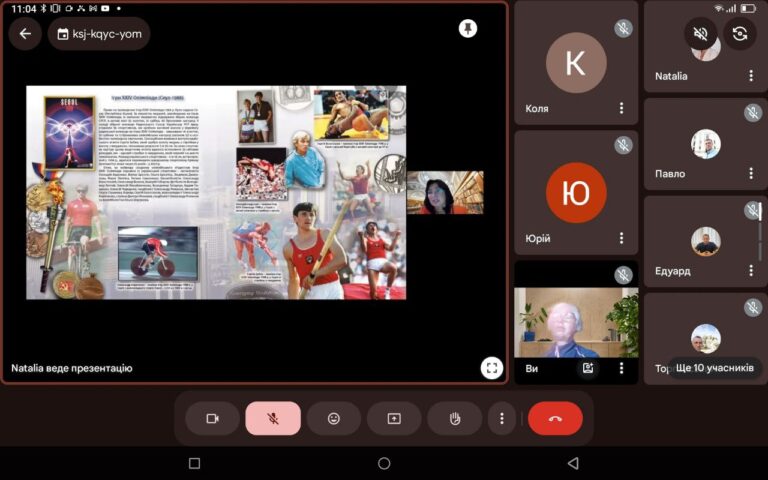This screenshot has width=768, height=480.
Task: Raise hand with the hand icon
Action: coord(455,419)
